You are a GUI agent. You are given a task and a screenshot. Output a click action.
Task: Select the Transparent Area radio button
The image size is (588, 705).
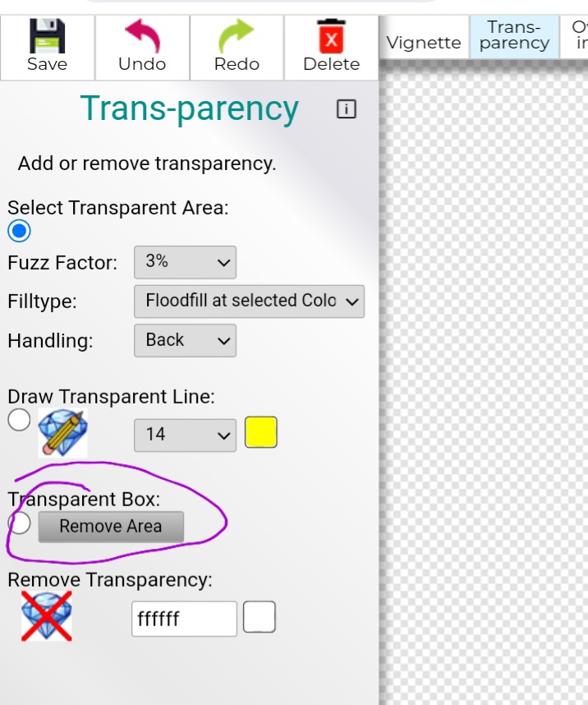[19, 231]
